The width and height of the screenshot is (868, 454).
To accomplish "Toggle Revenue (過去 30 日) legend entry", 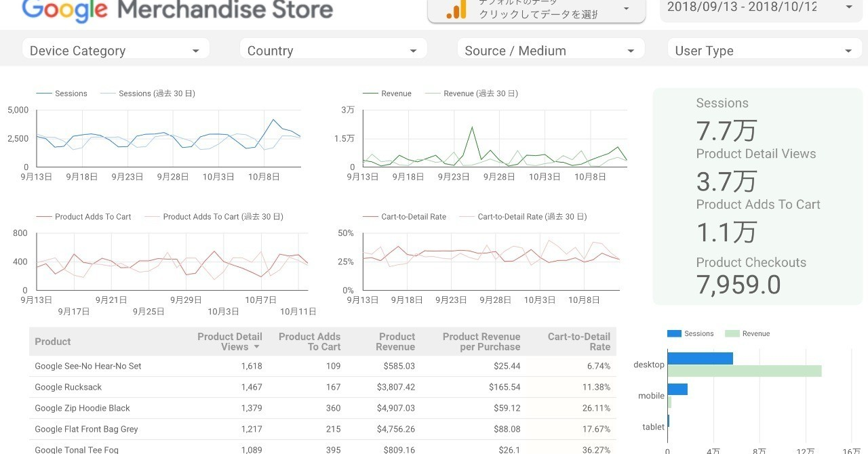I will tap(471, 94).
